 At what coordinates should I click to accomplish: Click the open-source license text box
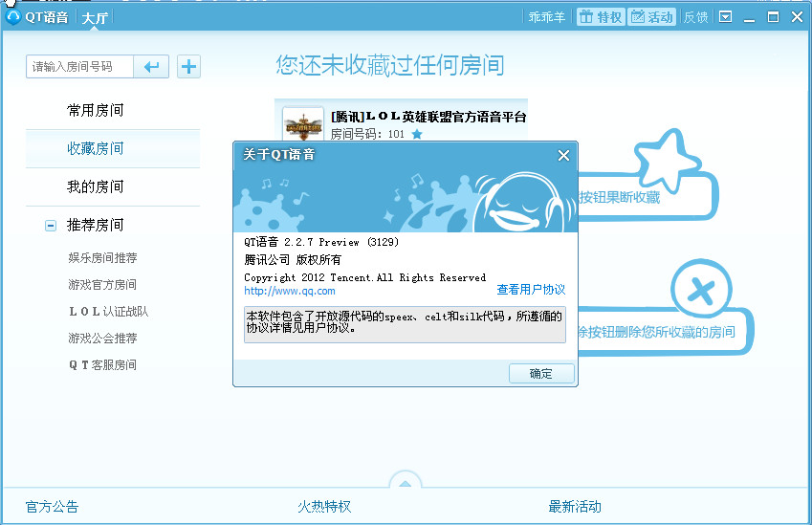[x=405, y=324]
